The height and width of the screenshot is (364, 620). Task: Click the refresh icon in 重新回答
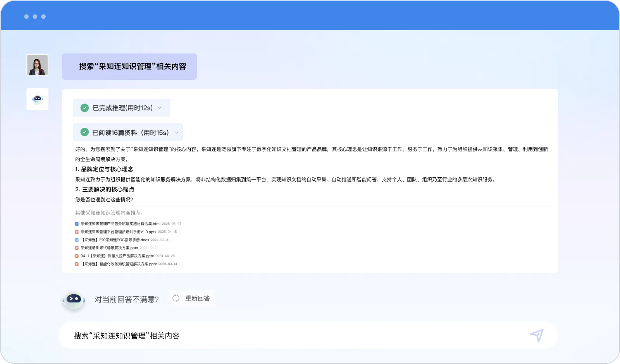[x=176, y=298]
